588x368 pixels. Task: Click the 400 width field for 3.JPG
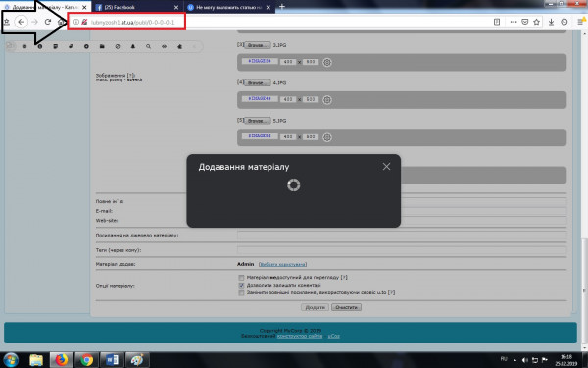click(x=288, y=62)
